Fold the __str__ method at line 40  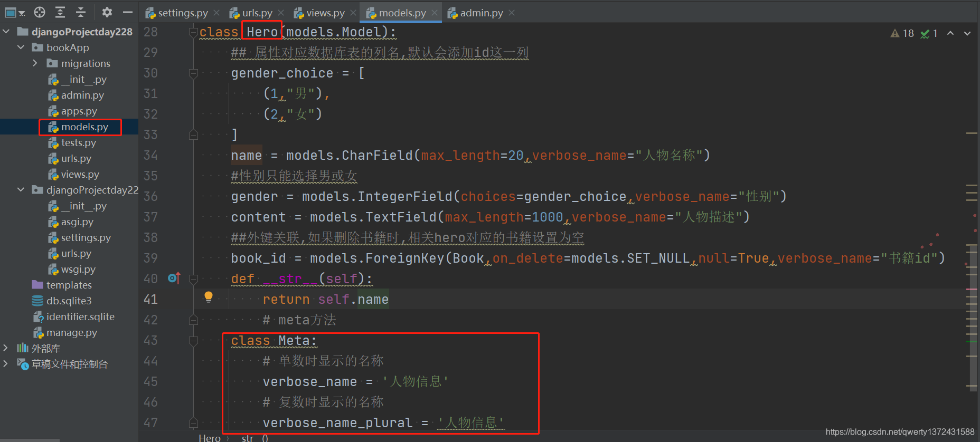tap(193, 278)
